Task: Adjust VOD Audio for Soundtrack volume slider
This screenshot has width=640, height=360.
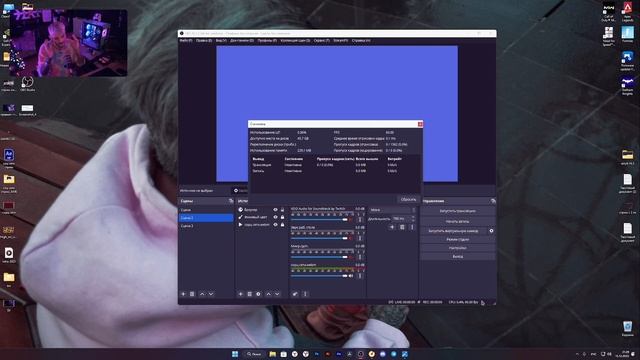Action: coord(319,220)
